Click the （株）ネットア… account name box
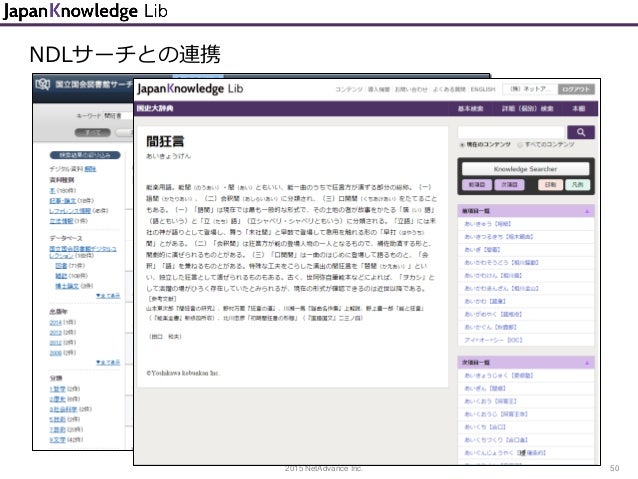638x479 pixels. [x=530, y=89]
